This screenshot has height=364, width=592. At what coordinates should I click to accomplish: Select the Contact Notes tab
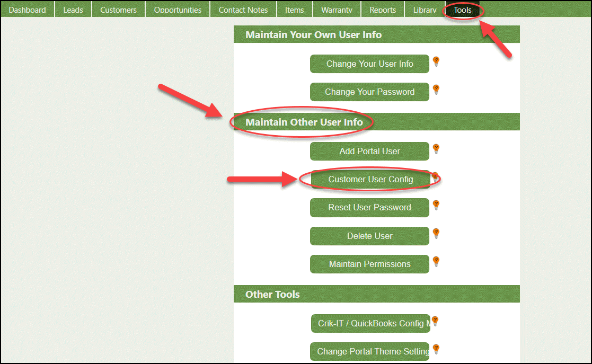click(x=243, y=10)
